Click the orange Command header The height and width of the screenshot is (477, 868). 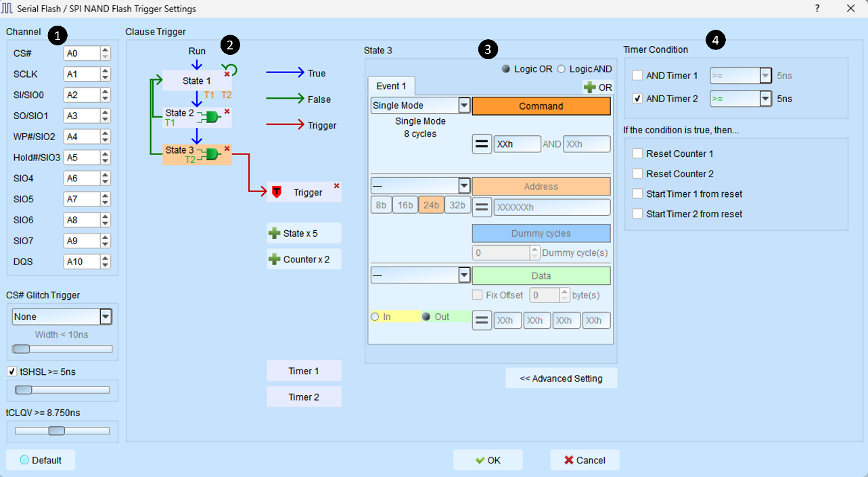coord(541,106)
